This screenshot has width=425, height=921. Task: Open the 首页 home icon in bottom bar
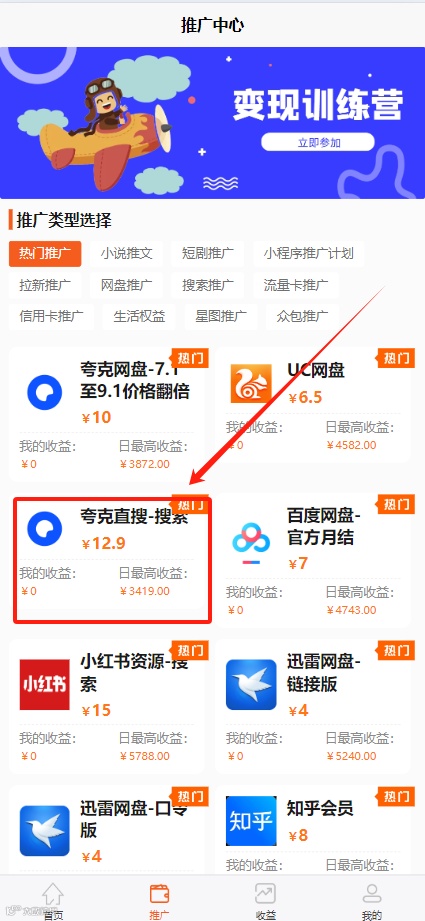tap(52, 895)
